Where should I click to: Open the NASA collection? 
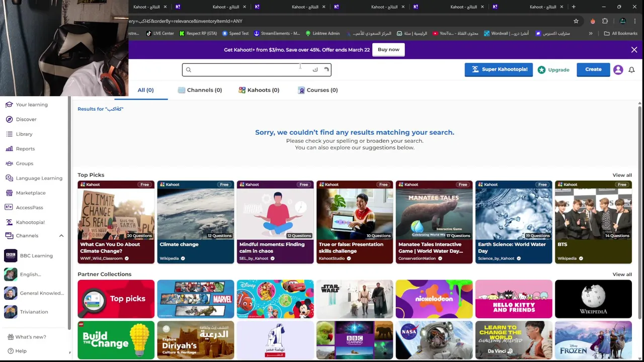point(434,340)
